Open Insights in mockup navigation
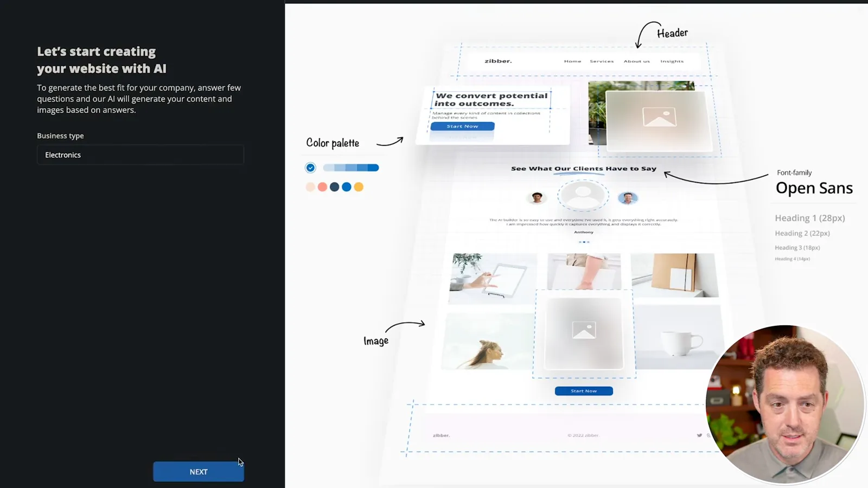The height and width of the screenshot is (488, 868). click(x=672, y=61)
